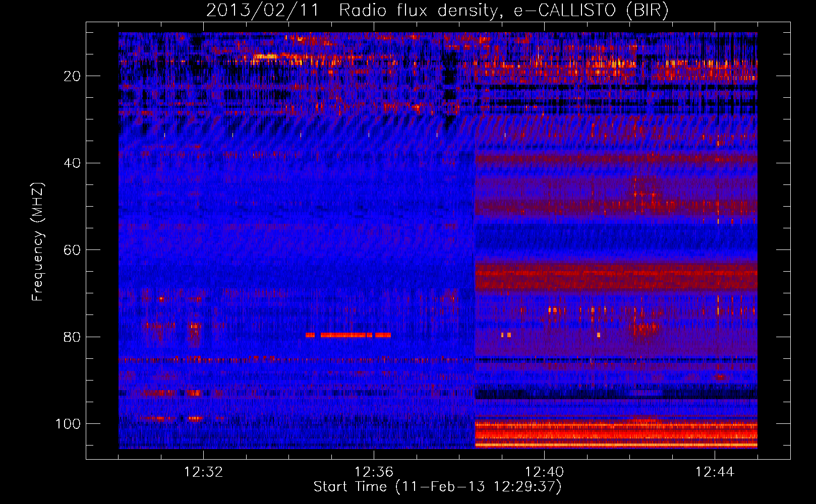
Task: Click the 20 MHz frequency tick label
Action: click(x=72, y=76)
